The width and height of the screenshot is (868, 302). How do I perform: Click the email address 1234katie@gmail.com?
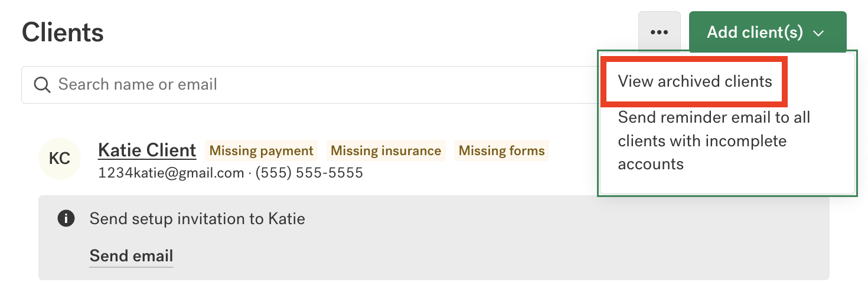[171, 173]
